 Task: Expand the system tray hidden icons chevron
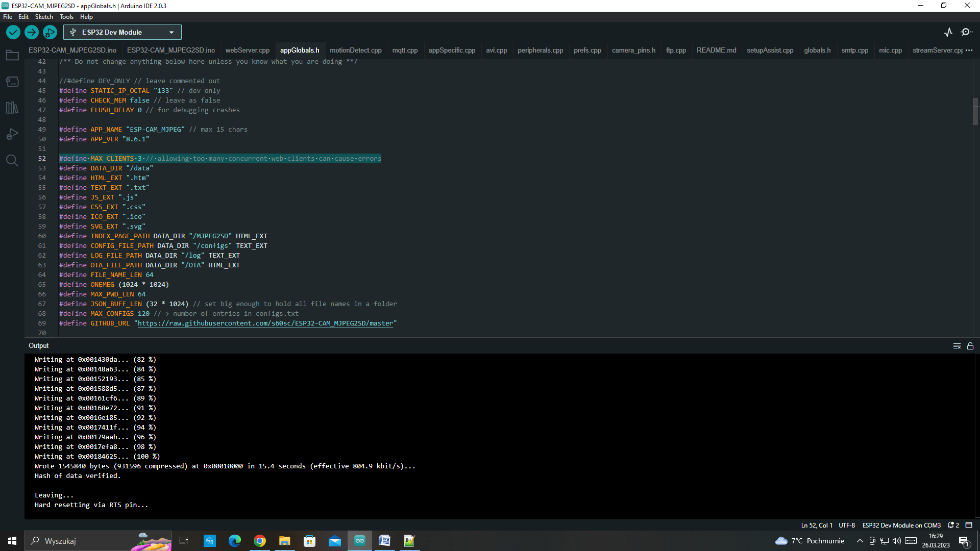pos(860,541)
